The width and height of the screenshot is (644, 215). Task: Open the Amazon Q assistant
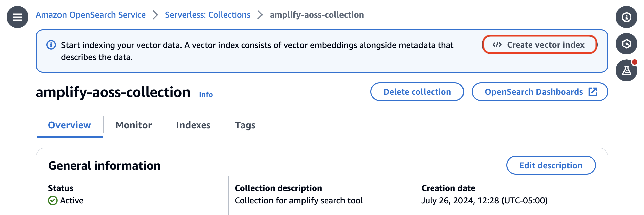pos(626,43)
